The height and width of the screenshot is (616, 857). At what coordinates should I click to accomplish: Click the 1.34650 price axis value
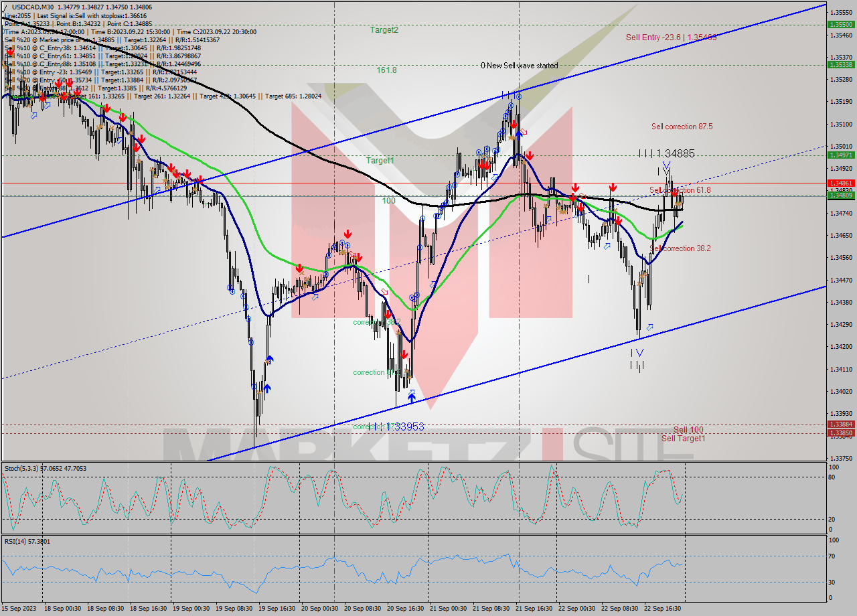coord(841,236)
